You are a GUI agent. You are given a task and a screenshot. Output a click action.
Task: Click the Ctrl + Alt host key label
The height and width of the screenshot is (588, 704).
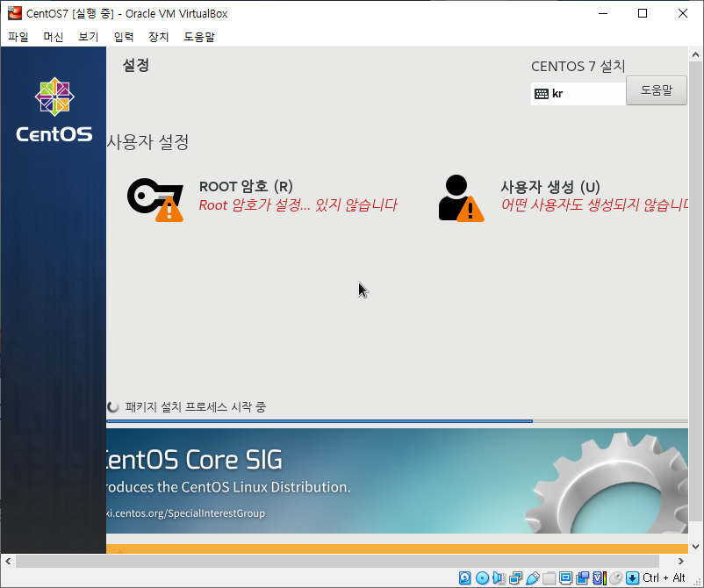[x=664, y=577]
